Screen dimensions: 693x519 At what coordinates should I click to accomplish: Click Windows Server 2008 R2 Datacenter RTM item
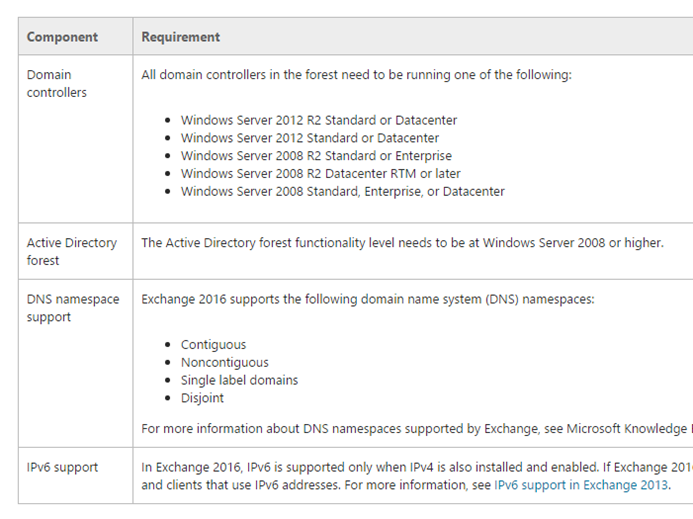point(320,173)
